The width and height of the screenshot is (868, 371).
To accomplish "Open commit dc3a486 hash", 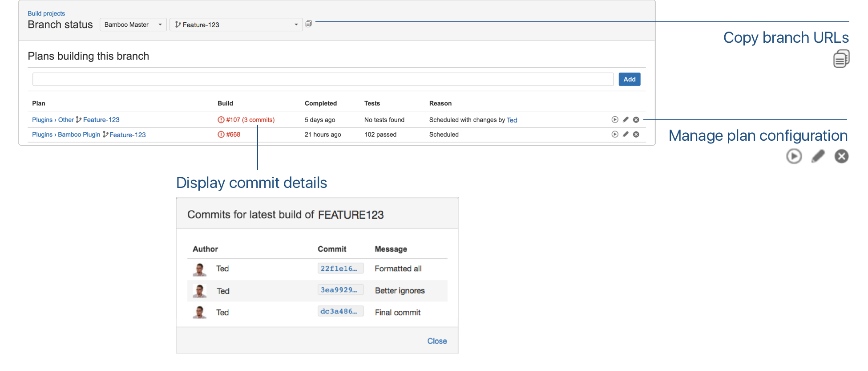I will click(340, 311).
